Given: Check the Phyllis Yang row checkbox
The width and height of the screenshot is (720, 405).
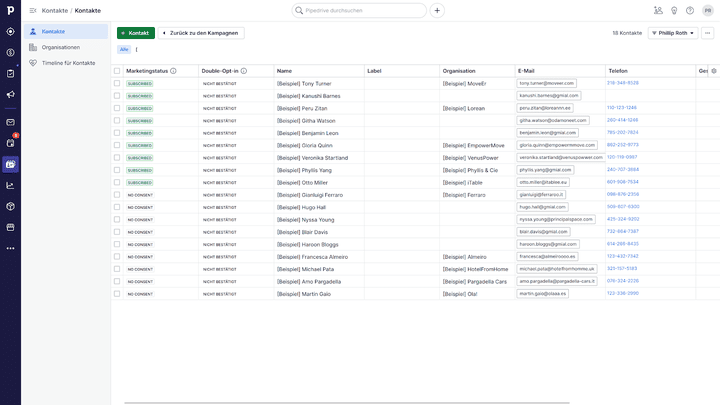Looking at the screenshot, I should pyautogui.click(x=117, y=170).
